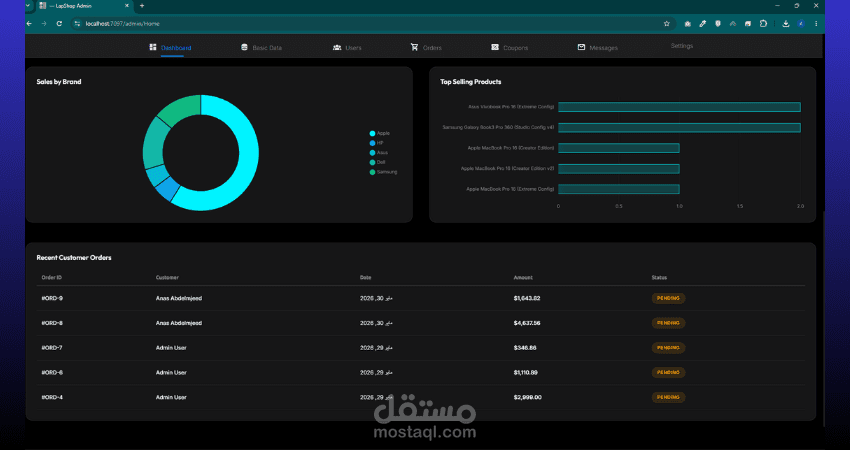
Task: Bookmark this page with the star icon
Action: pos(667,24)
